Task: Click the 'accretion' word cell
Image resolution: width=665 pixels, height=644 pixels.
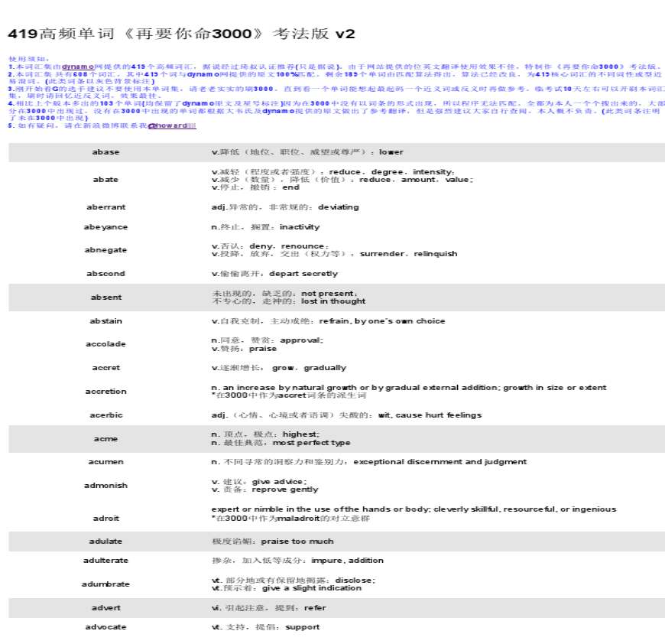Action: tap(106, 392)
